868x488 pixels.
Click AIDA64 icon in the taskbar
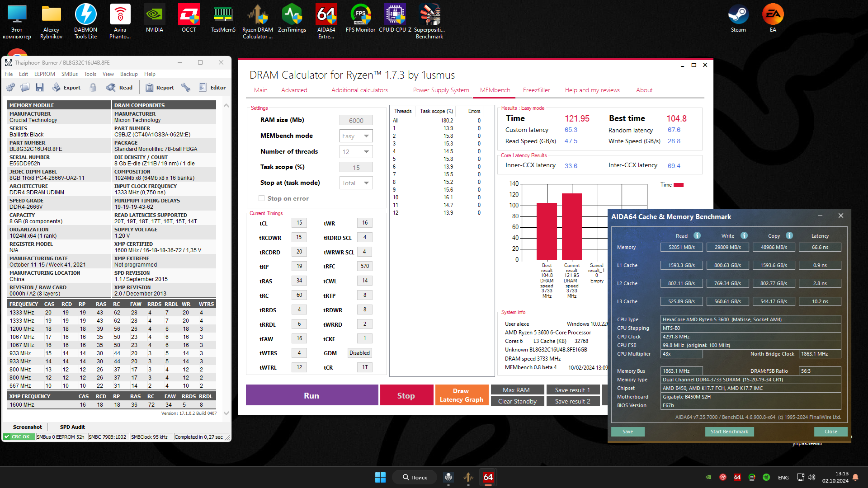point(488,477)
